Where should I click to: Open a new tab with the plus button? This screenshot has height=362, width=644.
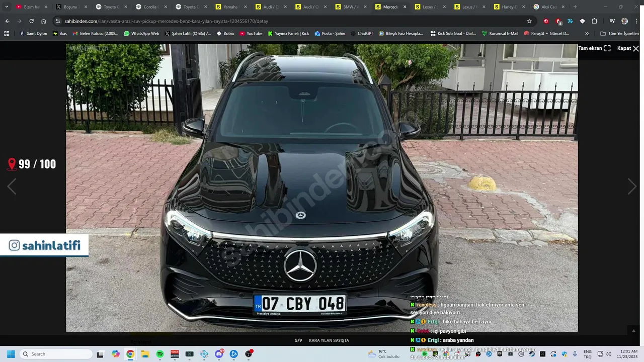point(575,7)
